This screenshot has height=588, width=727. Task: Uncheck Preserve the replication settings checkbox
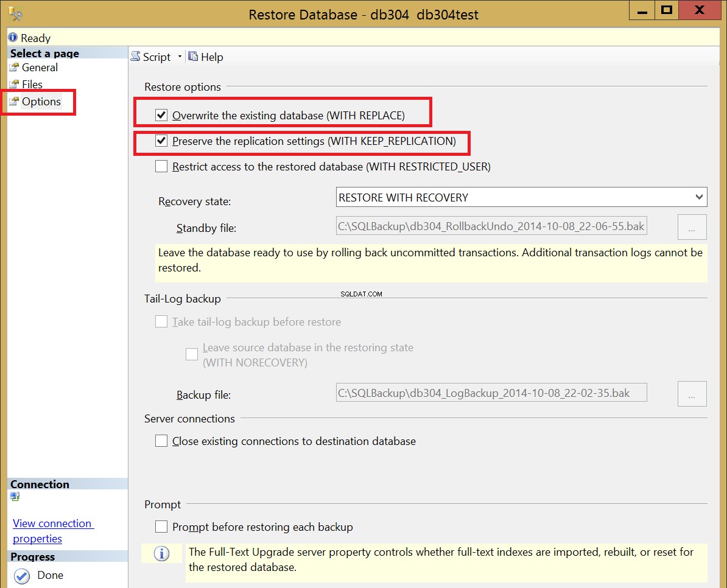coord(161,141)
